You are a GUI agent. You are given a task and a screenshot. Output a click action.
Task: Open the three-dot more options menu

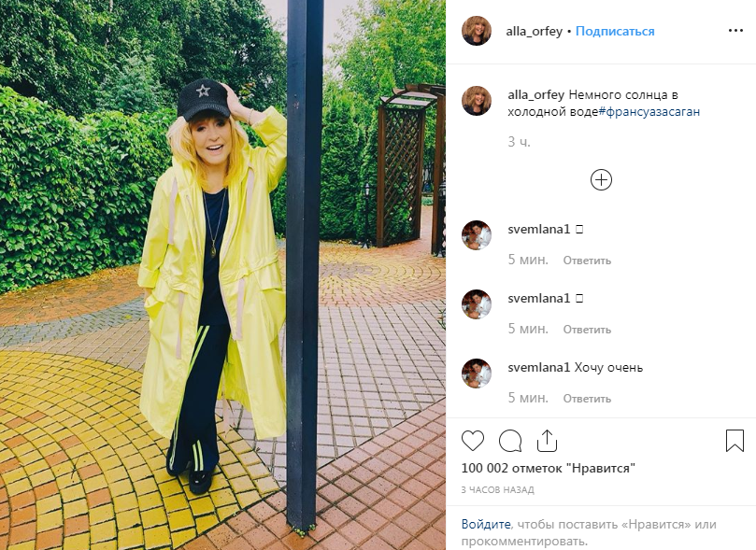(x=735, y=30)
